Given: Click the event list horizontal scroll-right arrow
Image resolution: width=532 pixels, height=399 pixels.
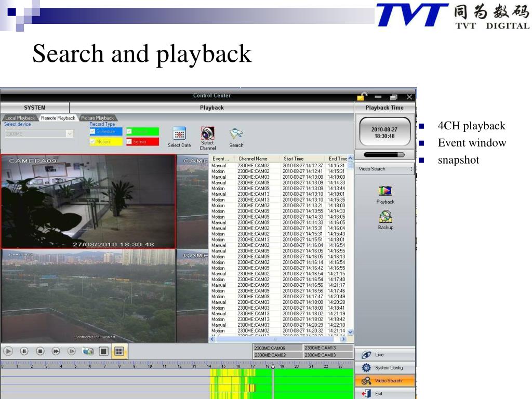Looking at the screenshot, I should [343, 339].
